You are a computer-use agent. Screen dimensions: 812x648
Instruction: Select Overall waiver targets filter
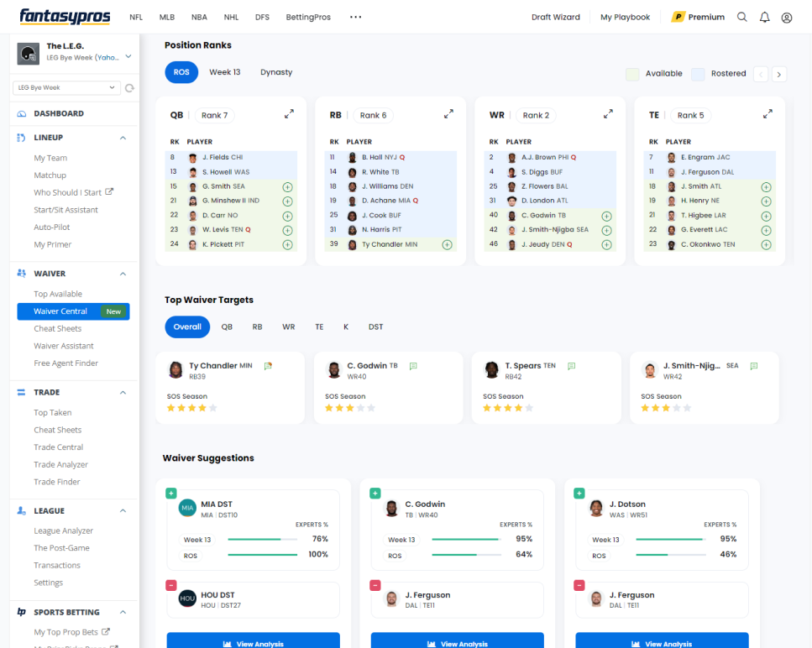pos(187,327)
